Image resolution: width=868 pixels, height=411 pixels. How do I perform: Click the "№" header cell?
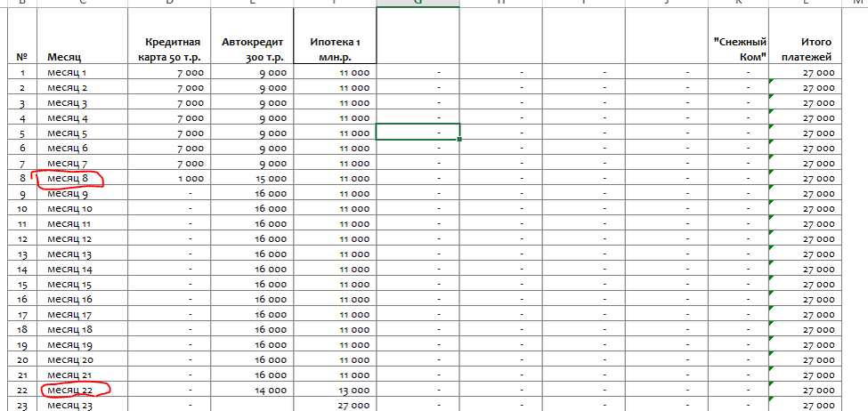22,36
